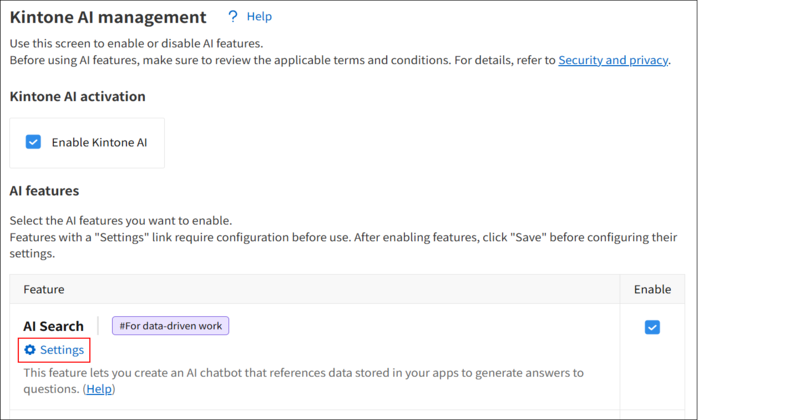The width and height of the screenshot is (800, 420).
Task: Click the gear icon next to Settings
Action: (30, 350)
